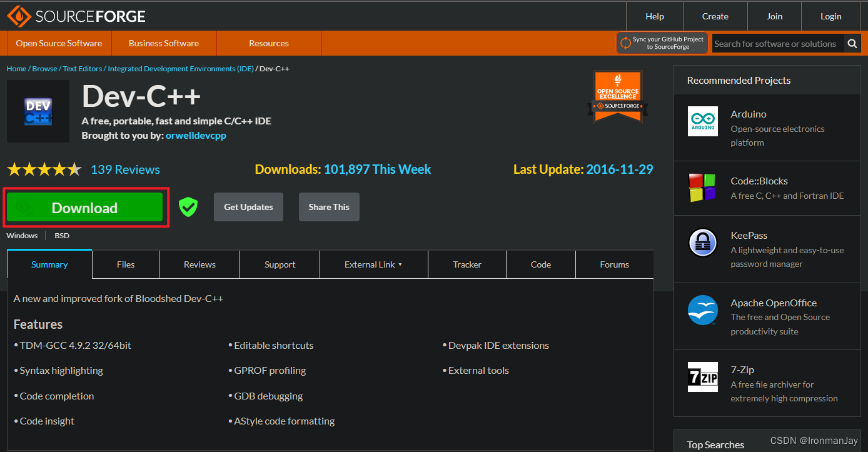Click the Get Updates button
Viewport: 868px width, 452px height.
coord(248,207)
